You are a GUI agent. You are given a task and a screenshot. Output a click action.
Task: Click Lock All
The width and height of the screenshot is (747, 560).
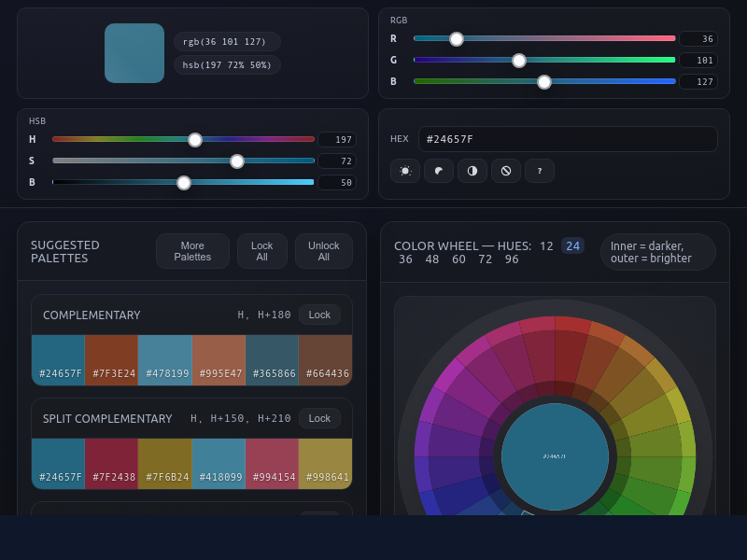point(261,250)
